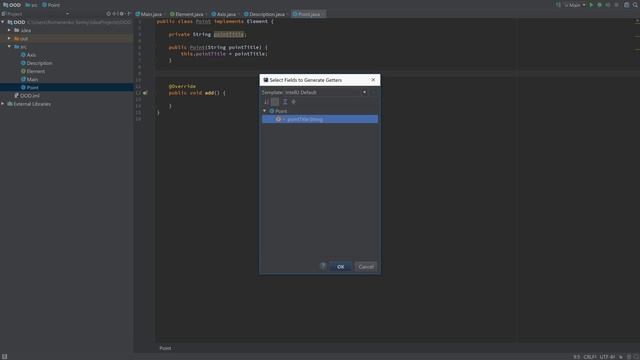Hide the Project tool window
Screen dimensions: 640x360
coord(129,14)
